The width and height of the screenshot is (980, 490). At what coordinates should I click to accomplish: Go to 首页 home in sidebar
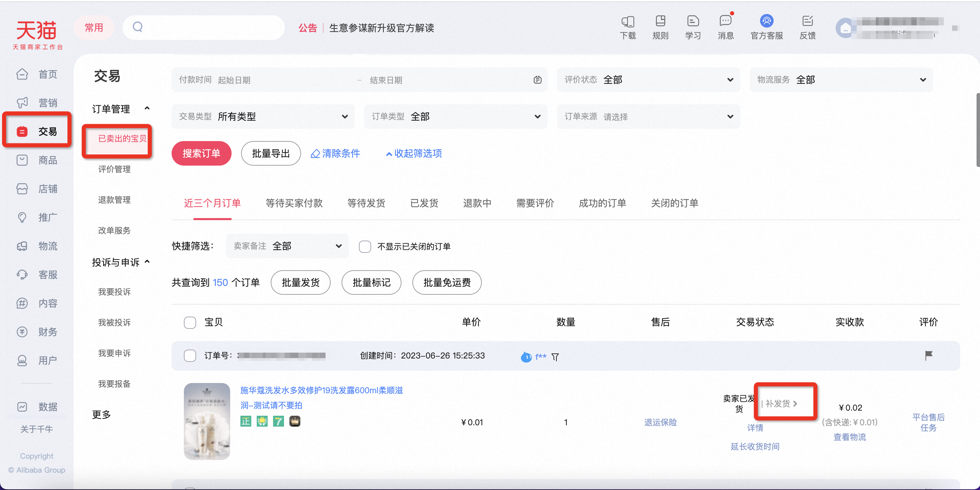(37, 74)
